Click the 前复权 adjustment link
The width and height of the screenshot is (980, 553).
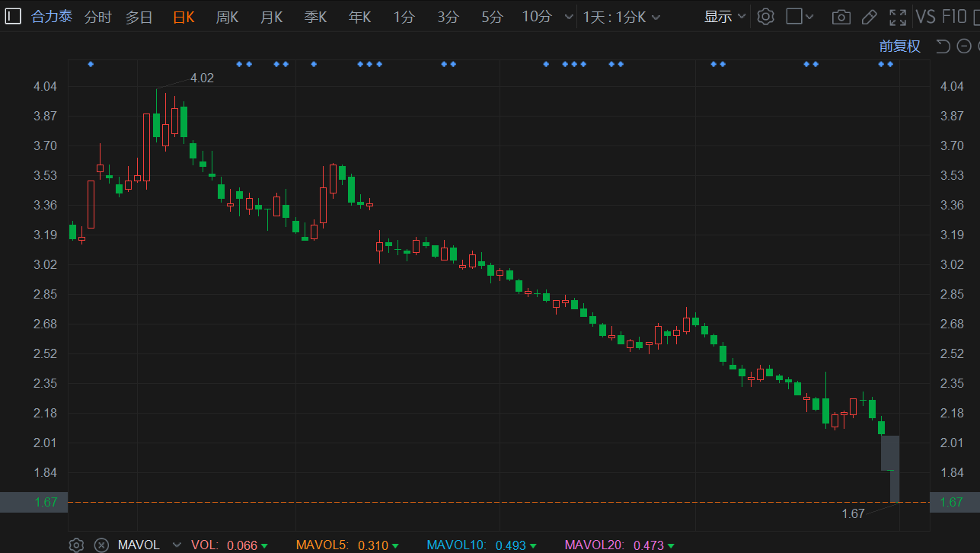click(x=899, y=46)
